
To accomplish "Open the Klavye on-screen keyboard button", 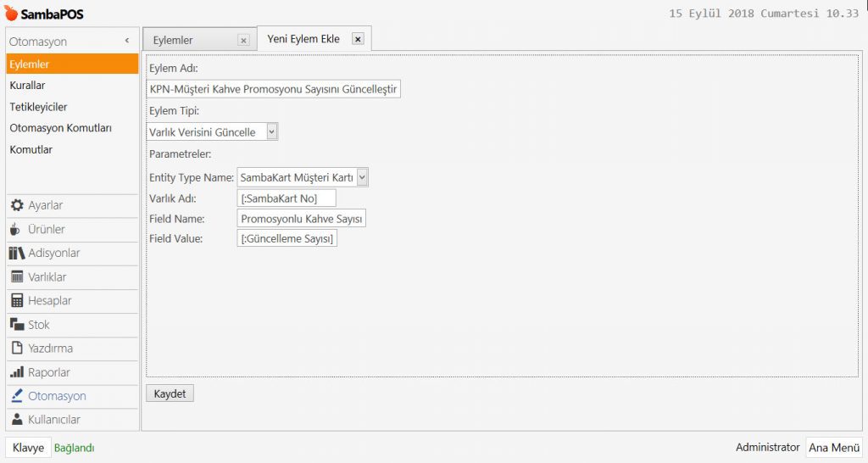I will 28,448.
